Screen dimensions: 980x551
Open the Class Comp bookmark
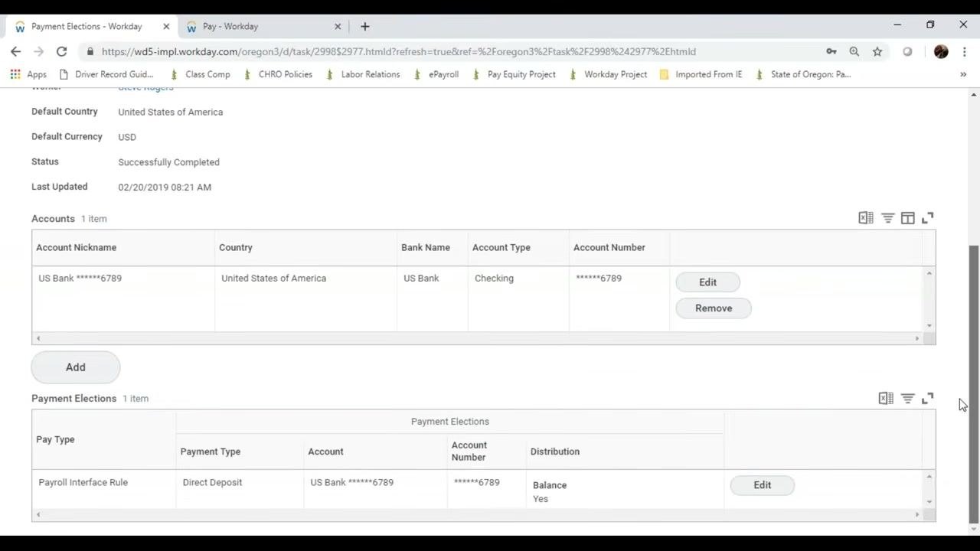click(200, 74)
